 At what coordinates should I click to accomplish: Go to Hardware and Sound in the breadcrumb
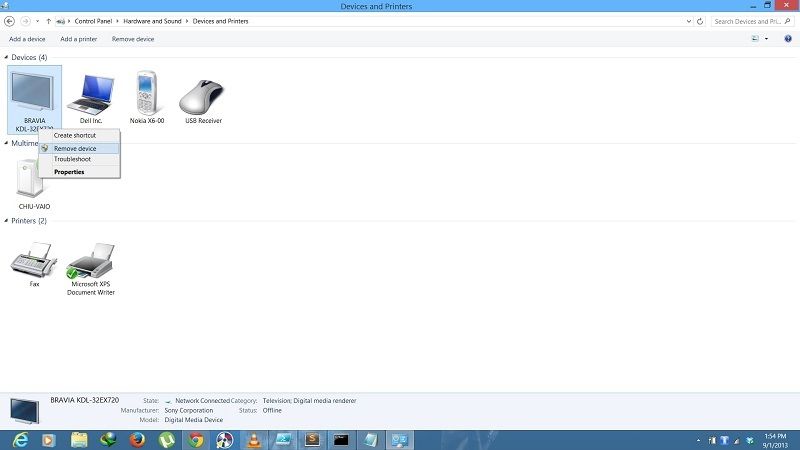click(152, 21)
